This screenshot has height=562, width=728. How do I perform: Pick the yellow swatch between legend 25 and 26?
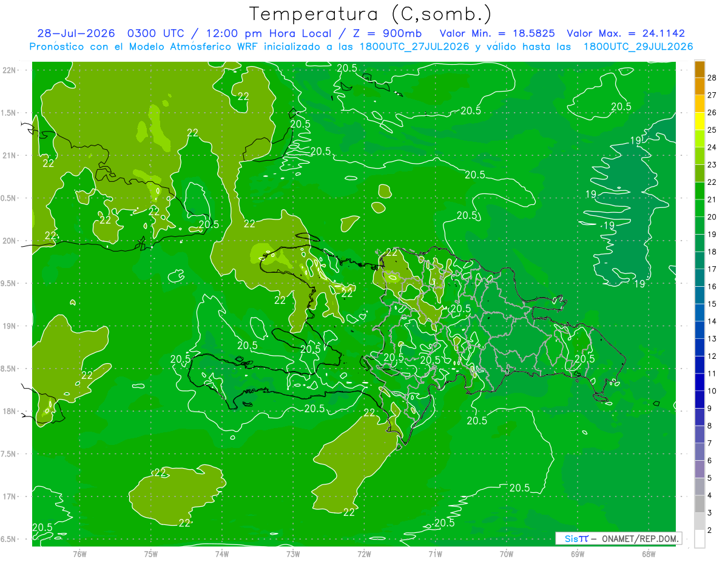699,121
